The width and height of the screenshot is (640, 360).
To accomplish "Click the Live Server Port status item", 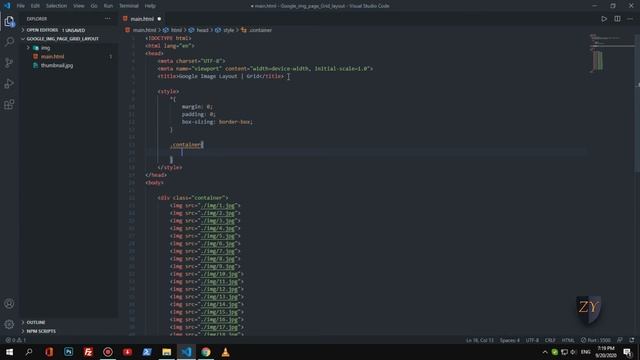I will tap(596, 340).
